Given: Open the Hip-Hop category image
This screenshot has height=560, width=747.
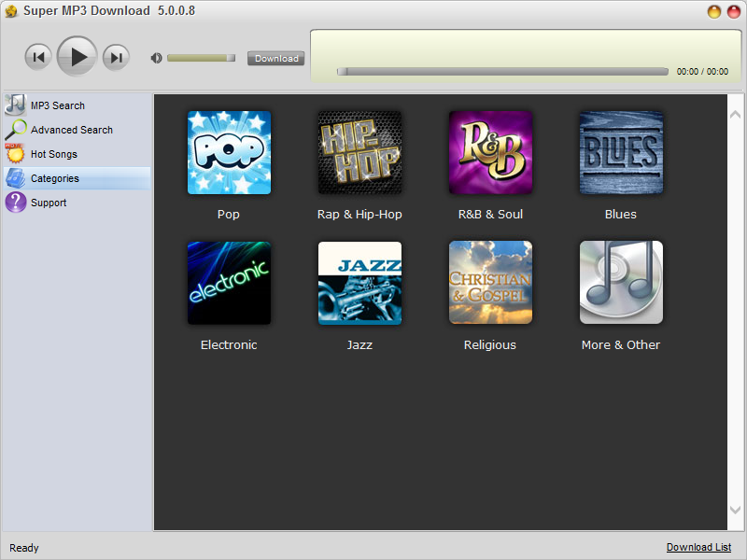Looking at the screenshot, I should coord(359,152).
